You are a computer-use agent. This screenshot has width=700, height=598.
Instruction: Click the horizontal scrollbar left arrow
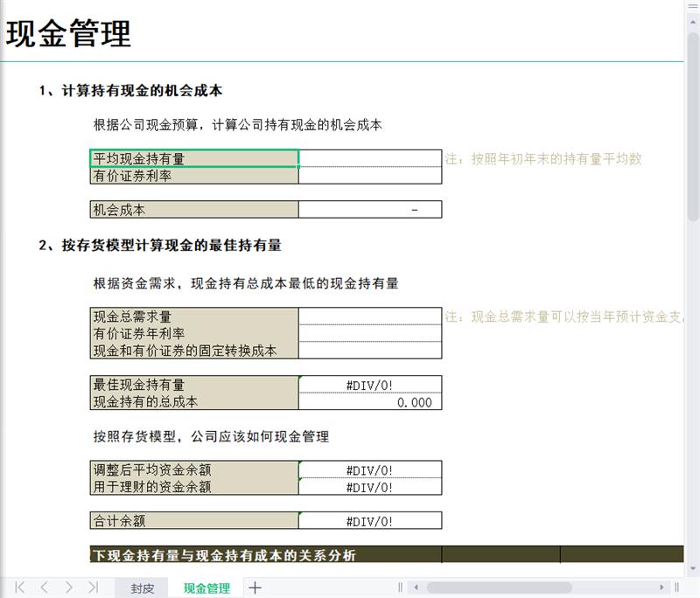tap(416, 588)
